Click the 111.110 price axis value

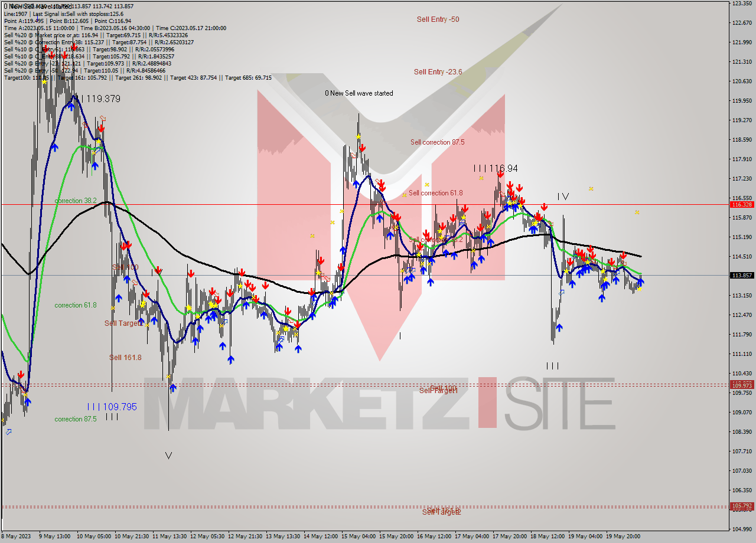742,354
